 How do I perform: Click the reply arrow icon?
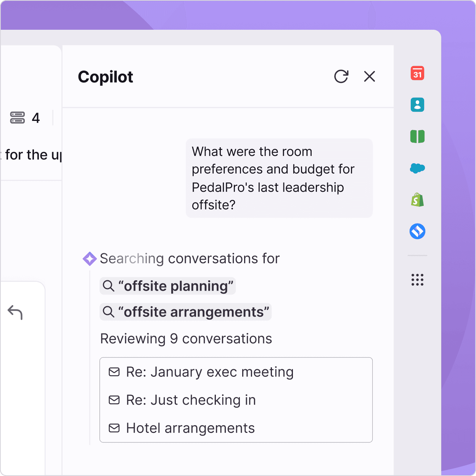15,312
